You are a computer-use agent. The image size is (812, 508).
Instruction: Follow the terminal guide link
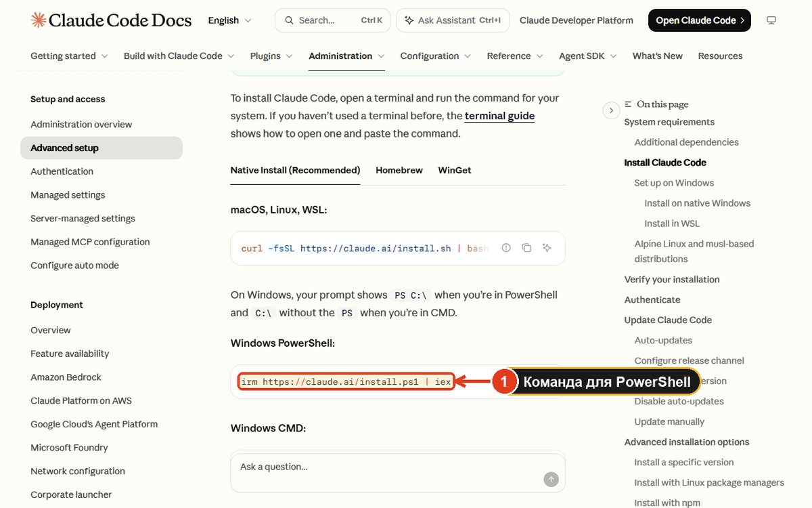(499, 116)
